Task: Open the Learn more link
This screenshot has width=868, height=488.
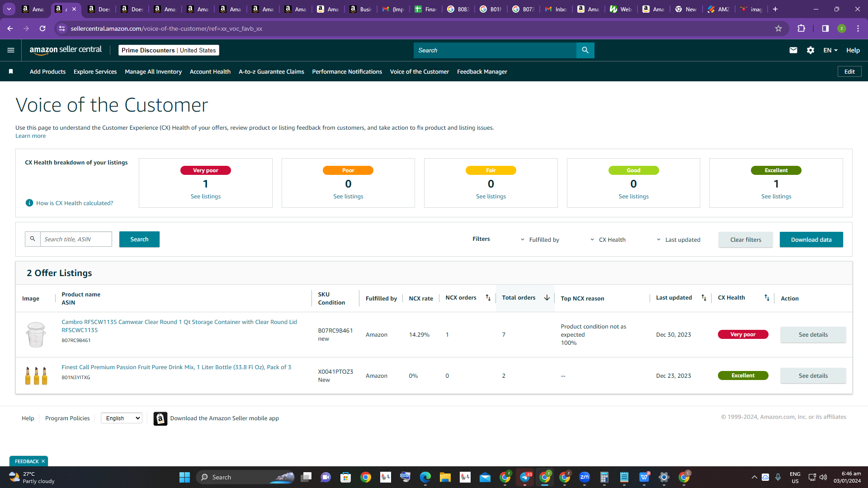Action: pyautogui.click(x=30, y=136)
